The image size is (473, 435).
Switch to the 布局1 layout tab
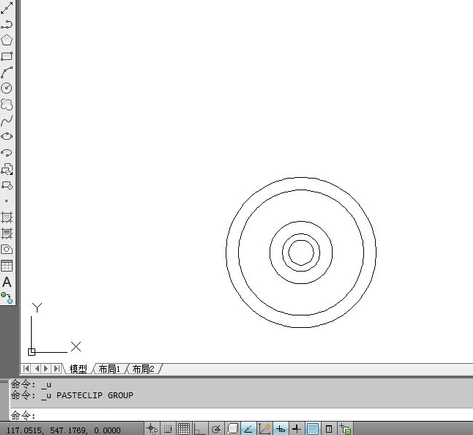click(x=109, y=369)
